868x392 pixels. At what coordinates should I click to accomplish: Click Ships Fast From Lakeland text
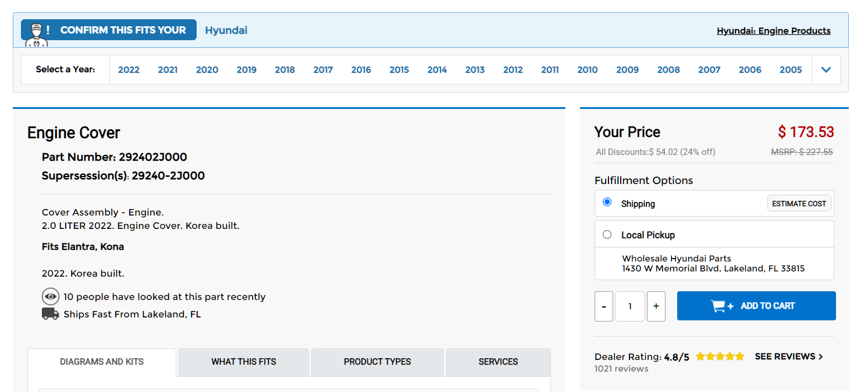tap(132, 315)
